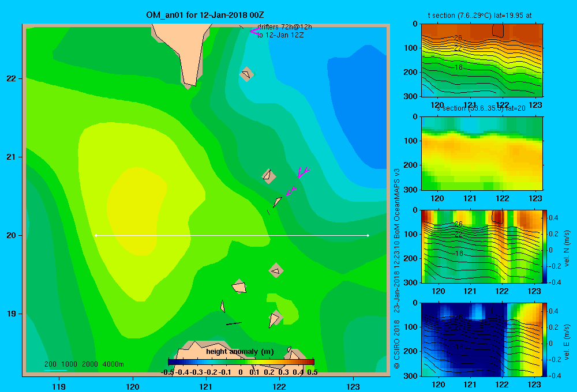Click longitude label 121 under the salinity section
Screen dimensions: 577x392
(x=470, y=198)
